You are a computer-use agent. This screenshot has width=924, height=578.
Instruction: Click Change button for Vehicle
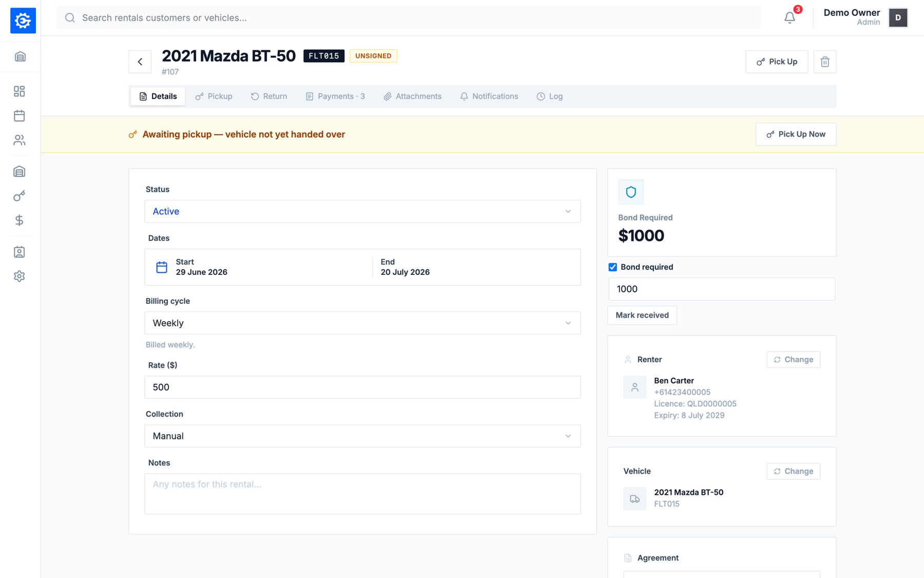(794, 471)
